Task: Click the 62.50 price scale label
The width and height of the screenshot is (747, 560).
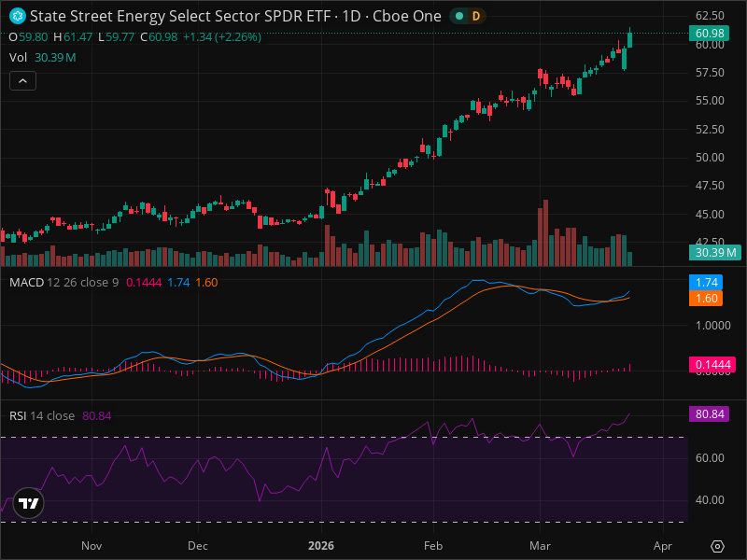Action: tap(710, 16)
